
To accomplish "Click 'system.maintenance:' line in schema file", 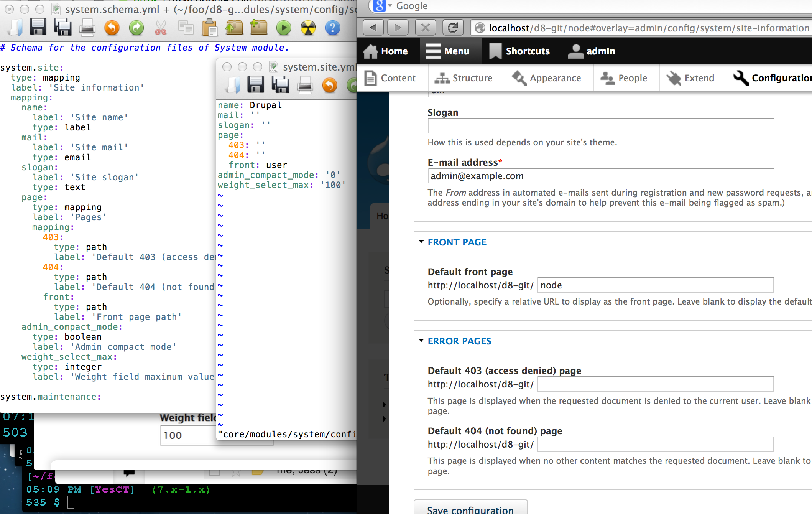I will tap(51, 397).
